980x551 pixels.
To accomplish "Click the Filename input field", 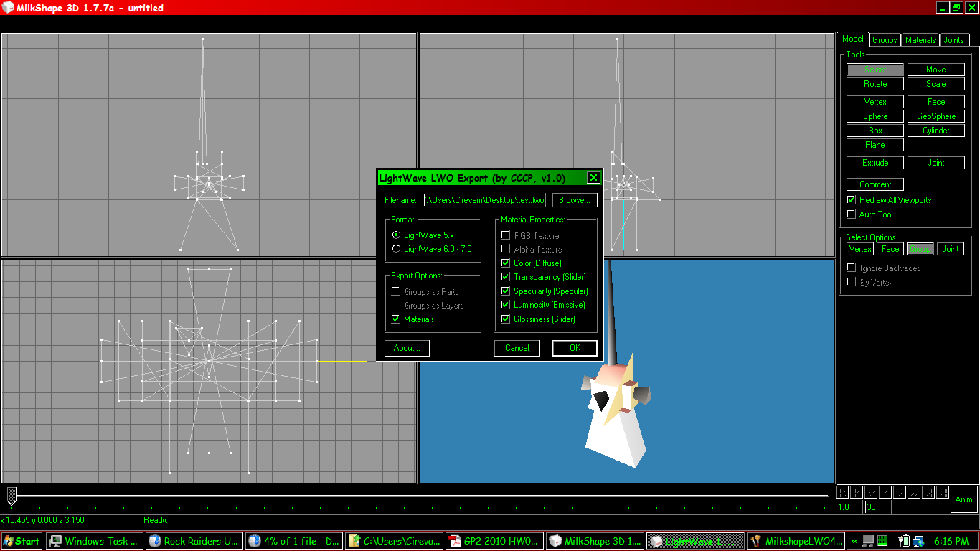I will tap(485, 200).
